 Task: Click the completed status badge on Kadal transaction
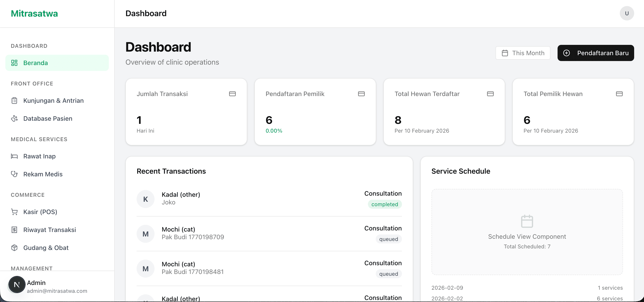click(384, 204)
